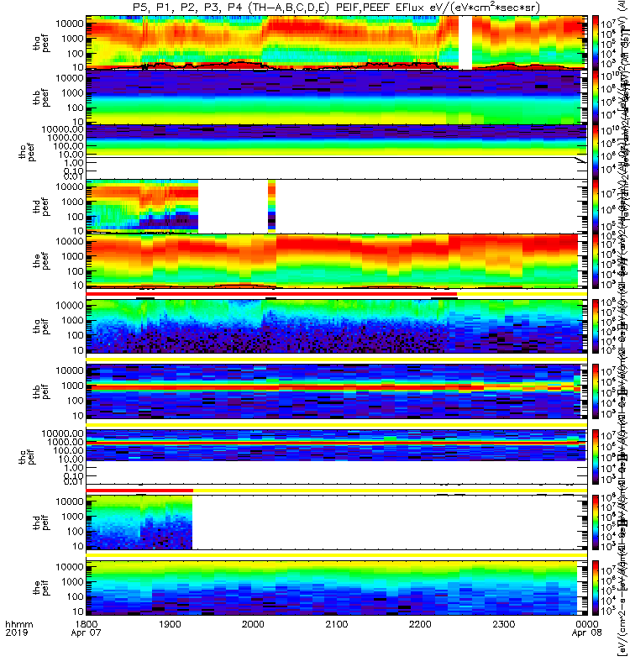Screen dimensions: 630x672
Task: Click the 10000.00 tick label on the thc peef axis
Action: coord(62,129)
